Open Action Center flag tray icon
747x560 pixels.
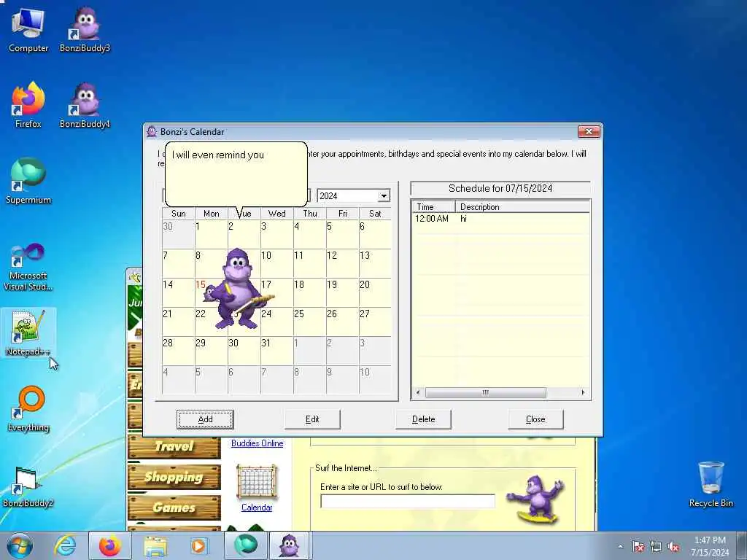coord(638,547)
